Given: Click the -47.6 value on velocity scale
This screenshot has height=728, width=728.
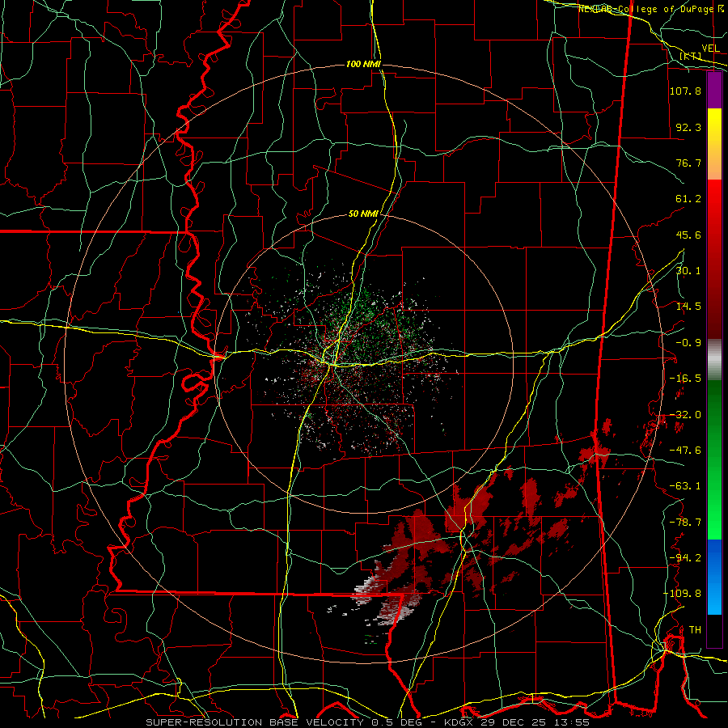Looking at the screenshot, I should [685, 451].
